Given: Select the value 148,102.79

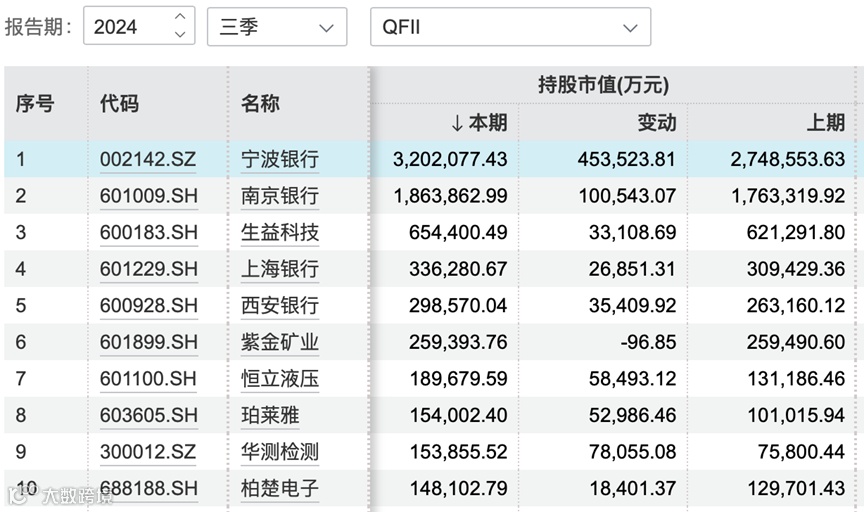Looking at the screenshot, I should tap(458, 488).
